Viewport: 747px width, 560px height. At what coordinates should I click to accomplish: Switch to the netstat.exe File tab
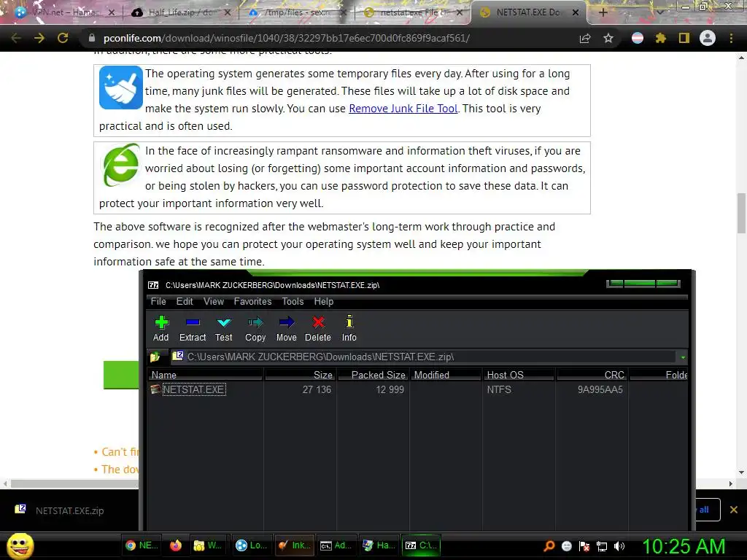pyautogui.click(x=413, y=12)
